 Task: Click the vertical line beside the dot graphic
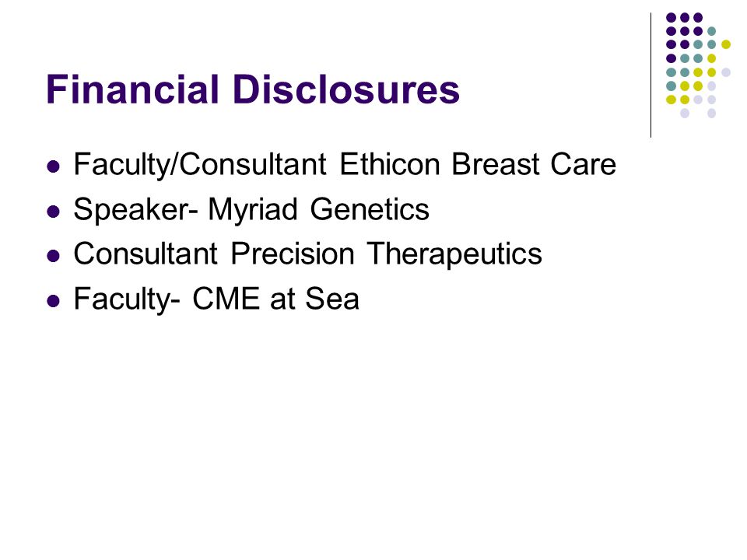click(x=651, y=75)
